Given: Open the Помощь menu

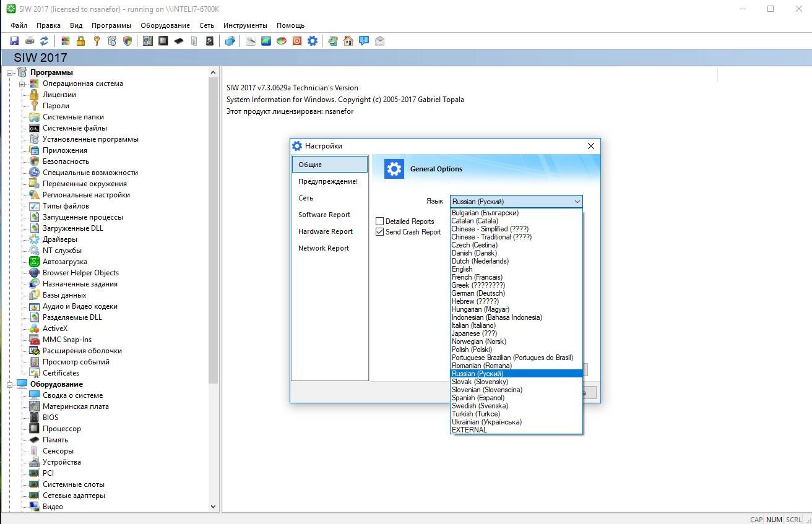Looking at the screenshot, I should pyautogui.click(x=290, y=25).
